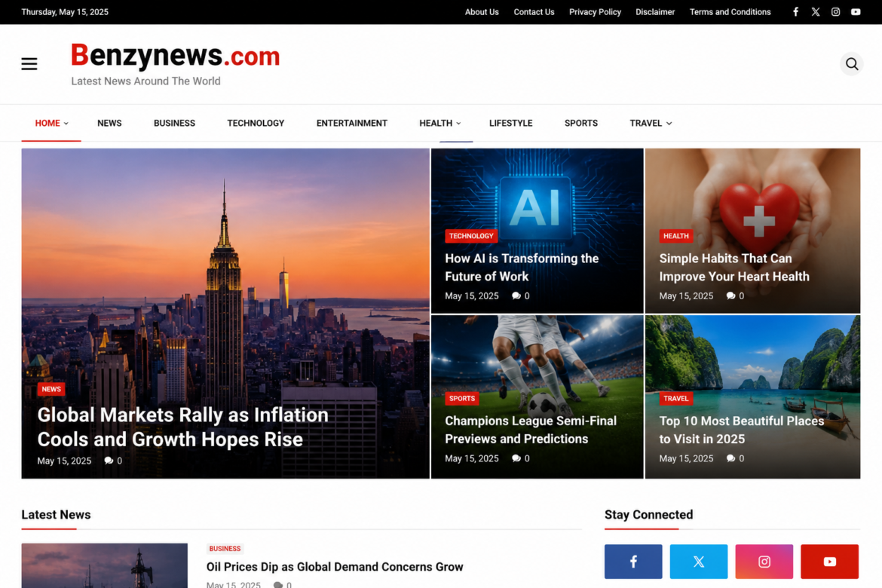Click X button under Stay Connected

pos(699,562)
